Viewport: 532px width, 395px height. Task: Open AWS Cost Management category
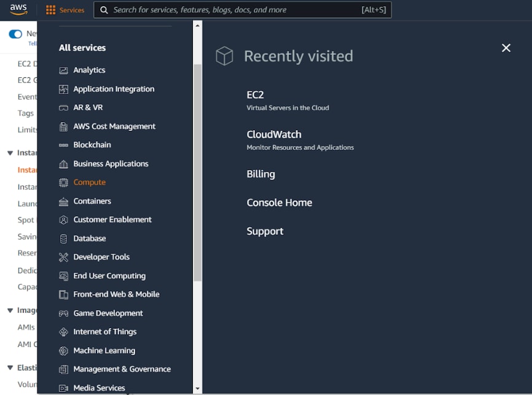tap(114, 127)
